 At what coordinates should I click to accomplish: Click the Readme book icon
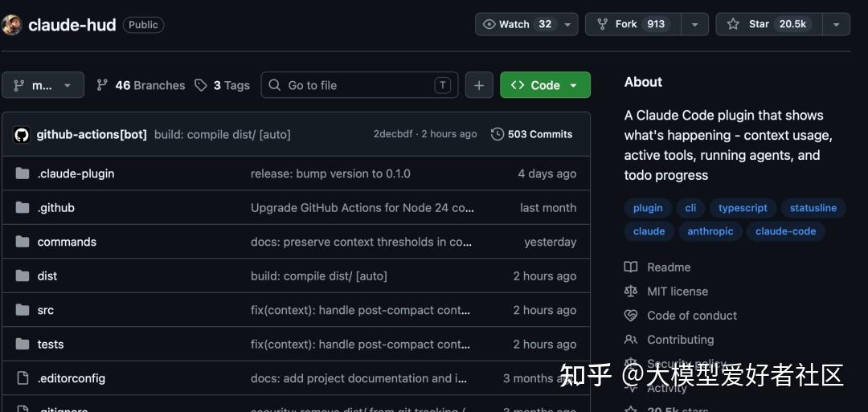pyautogui.click(x=631, y=267)
